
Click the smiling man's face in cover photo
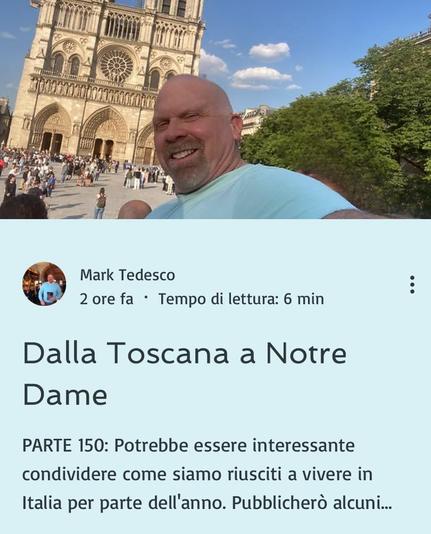click(x=190, y=133)
